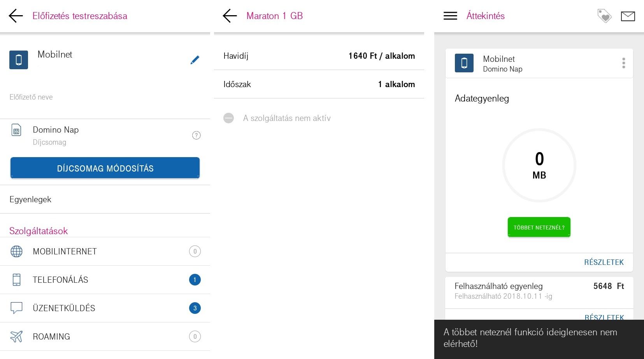Select the Felhasználható egyenleg balance row
Image resolution: width=644 pixels, height=359 pixels.
[x=539, y=291]
